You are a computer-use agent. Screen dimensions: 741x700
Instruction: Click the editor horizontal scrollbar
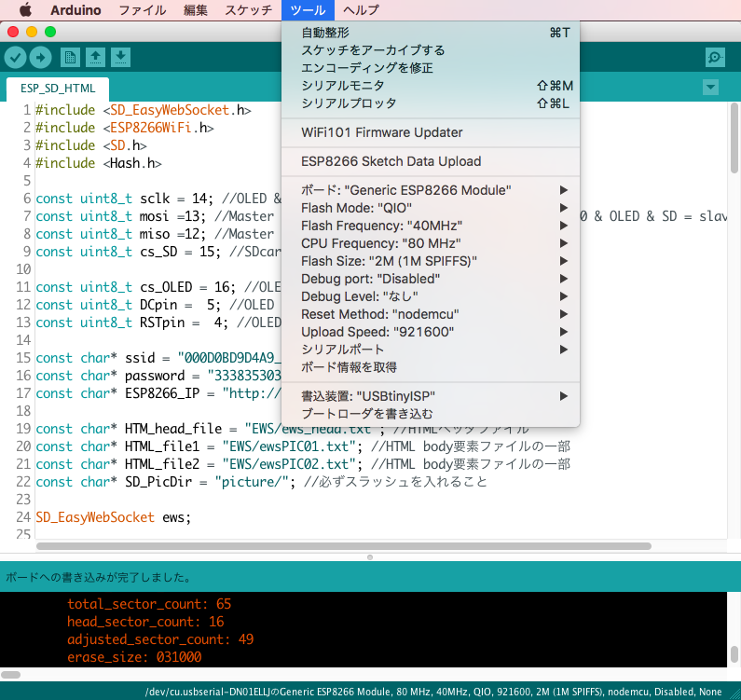[344, 546]
